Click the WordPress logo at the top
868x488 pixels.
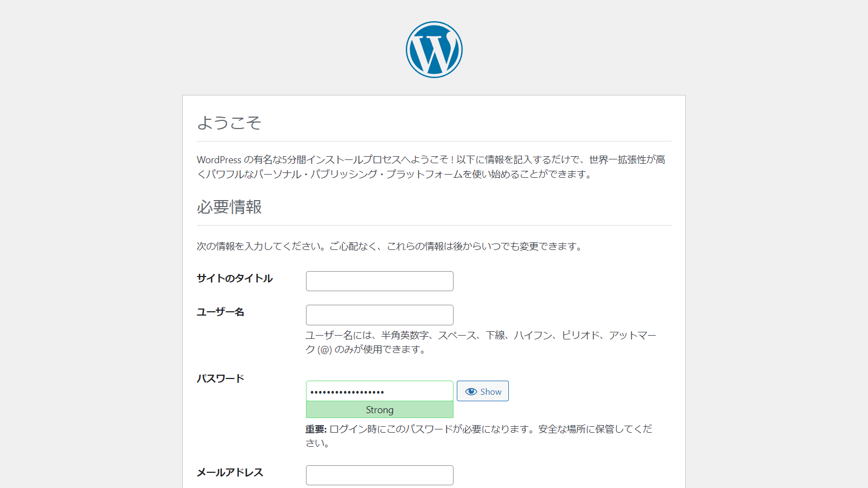tap(434, 49)
